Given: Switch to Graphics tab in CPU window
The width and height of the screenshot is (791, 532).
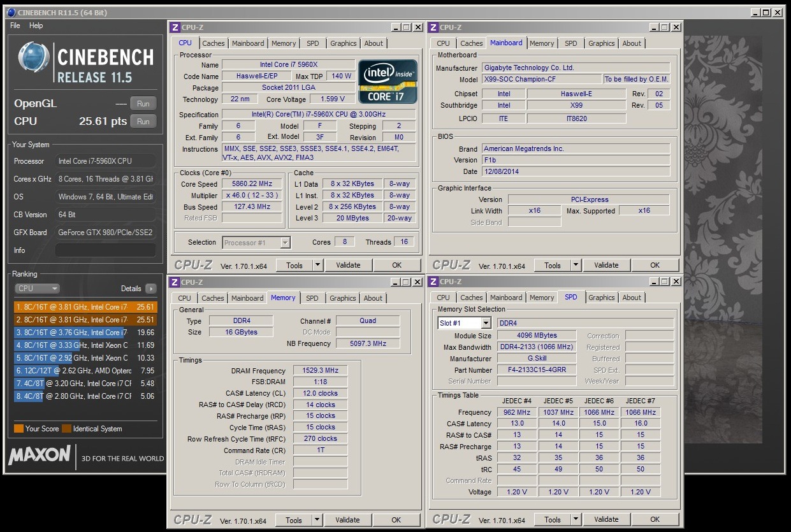Looking at the screenshot, I should click(x=343, y=43).
